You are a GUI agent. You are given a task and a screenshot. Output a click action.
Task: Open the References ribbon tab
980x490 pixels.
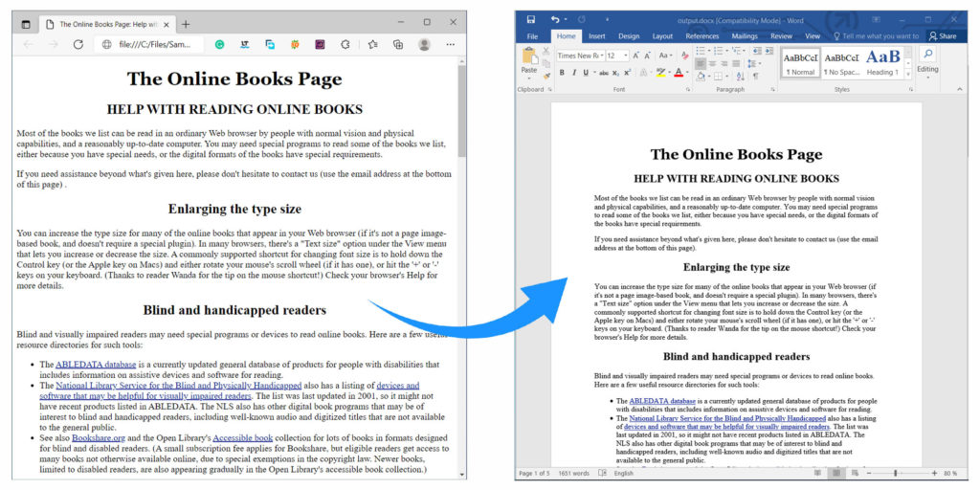(702, 36)
